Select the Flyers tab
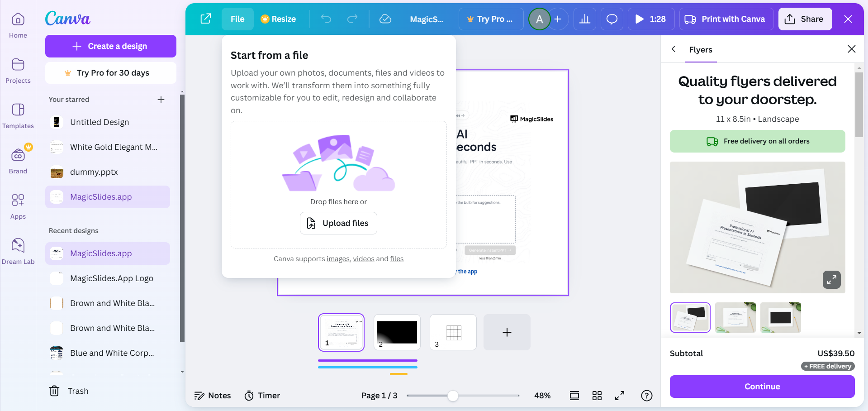The height and width of the screenshot is (411, 868). click(x=701, y=50)
